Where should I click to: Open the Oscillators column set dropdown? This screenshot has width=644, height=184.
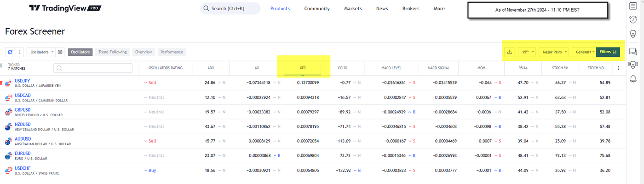tap(41, 52)
